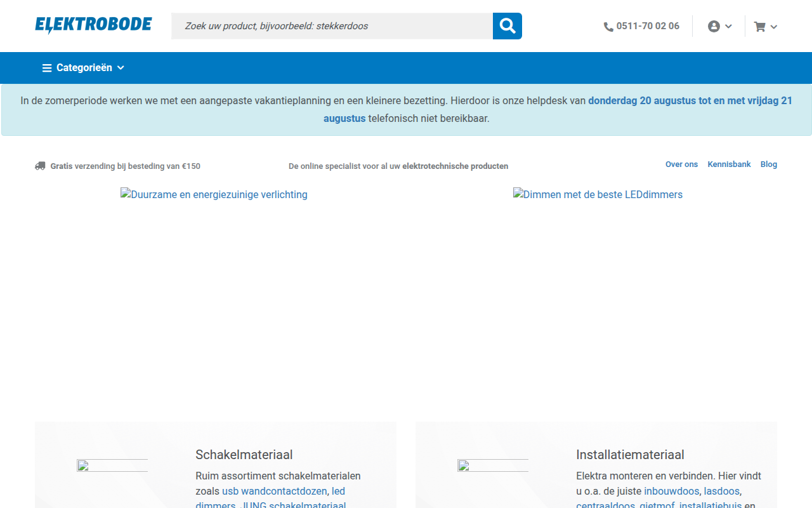
Task: Focus the product search field
Action: (x=332, y=26)
